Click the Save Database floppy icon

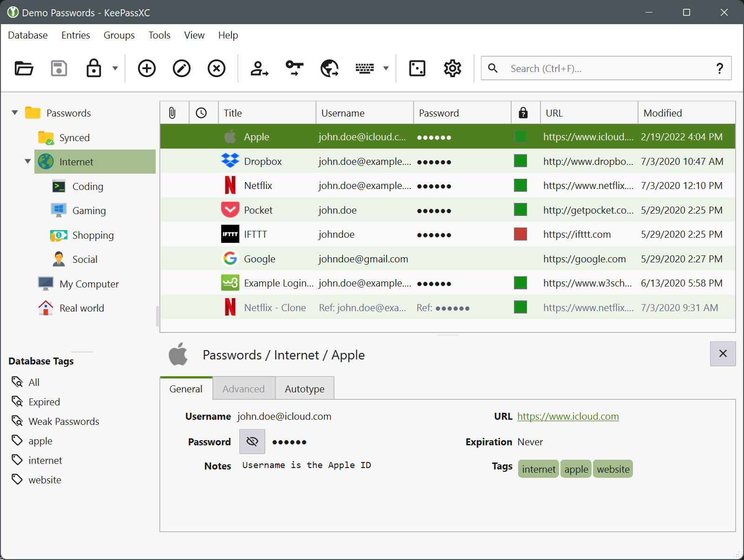[x=59, y=69]
